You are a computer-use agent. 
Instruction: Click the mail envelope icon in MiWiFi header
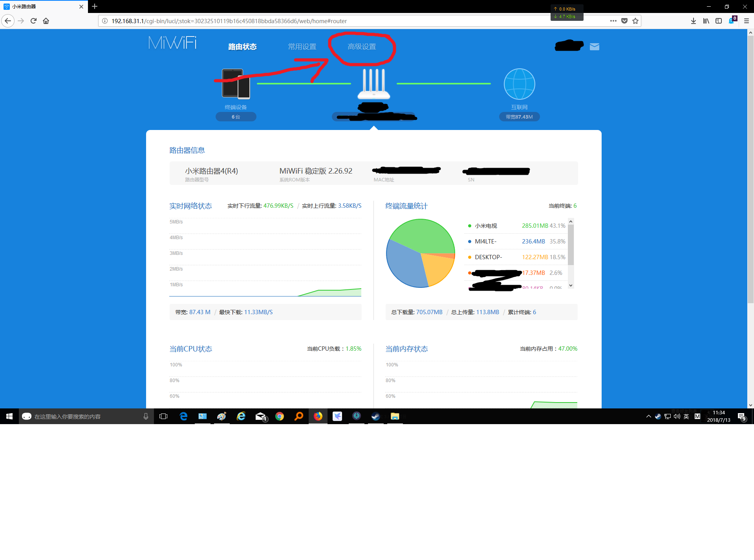click(x=594, y=47)
